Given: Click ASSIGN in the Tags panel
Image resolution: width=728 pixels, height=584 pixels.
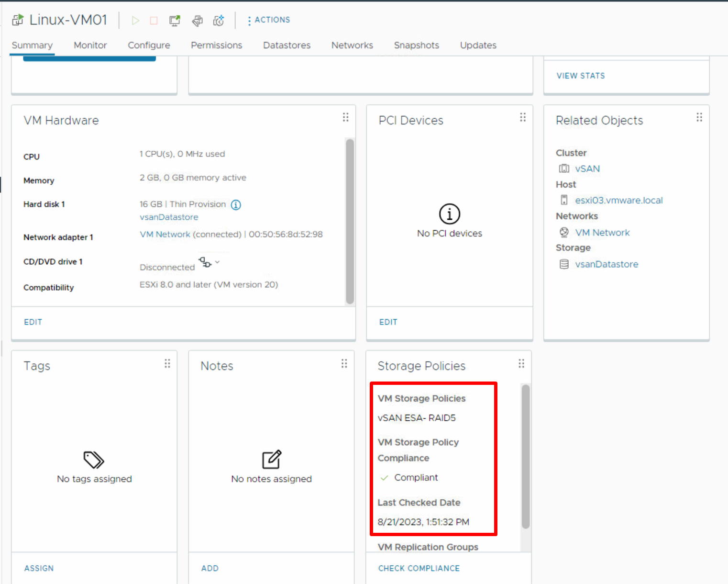Looking at the screenshot, I should (39, 568).
